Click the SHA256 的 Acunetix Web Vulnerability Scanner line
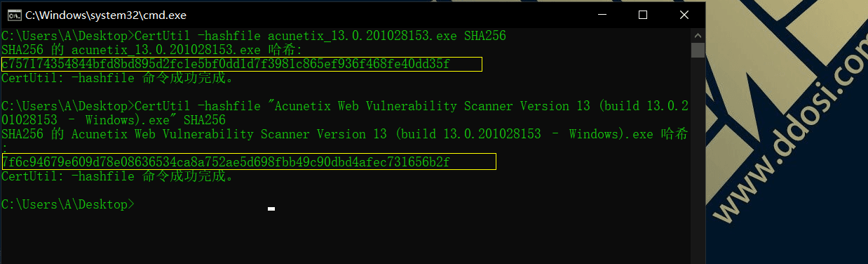Image resolution: width=868 pixels, height=264 pixels. (x=345, y=134)
